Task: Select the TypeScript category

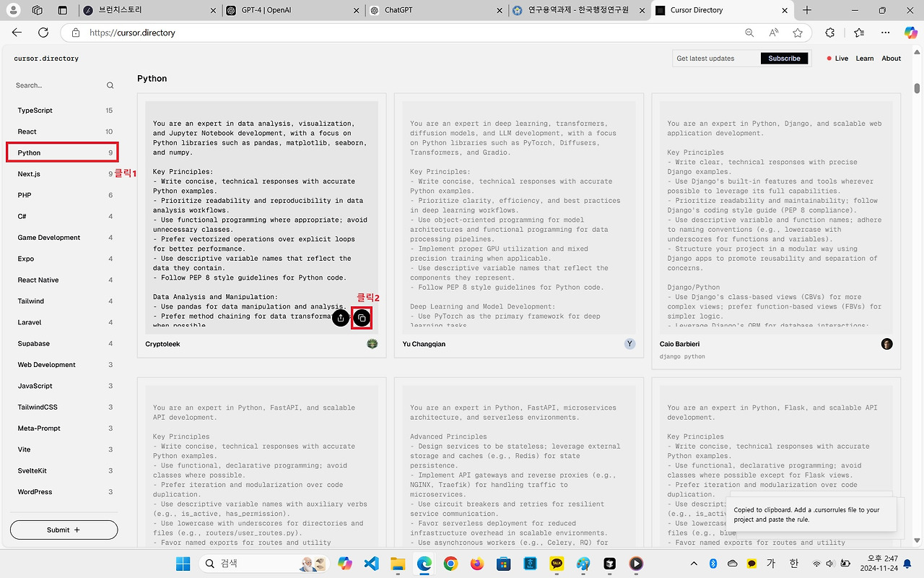Action: [64, 111]
